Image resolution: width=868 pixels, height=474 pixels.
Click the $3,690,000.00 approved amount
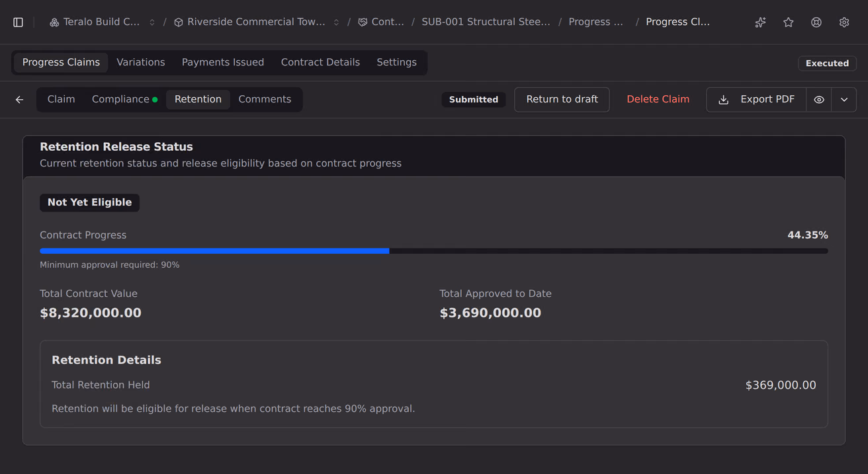tap(490, 313)
